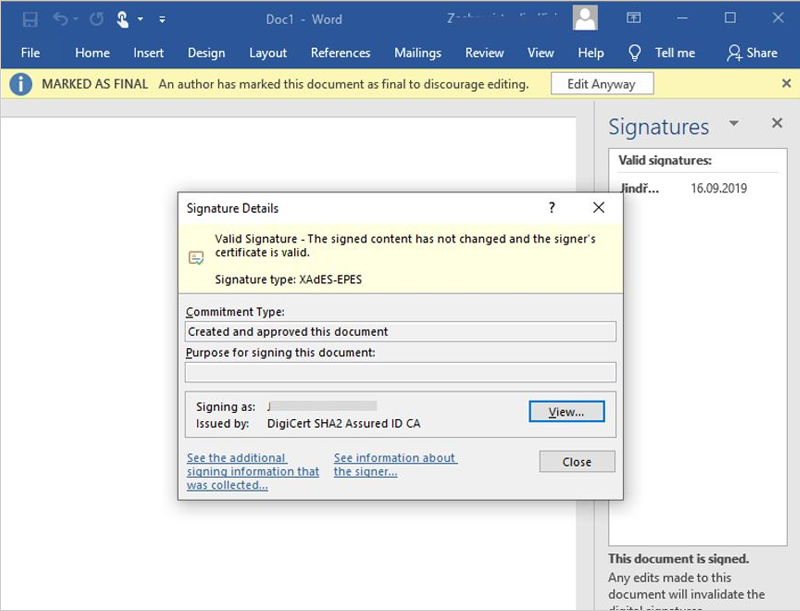This screenshot has height=611, width=800.
Task: Switch to the Review tab
Action: [x=484, y=53]
